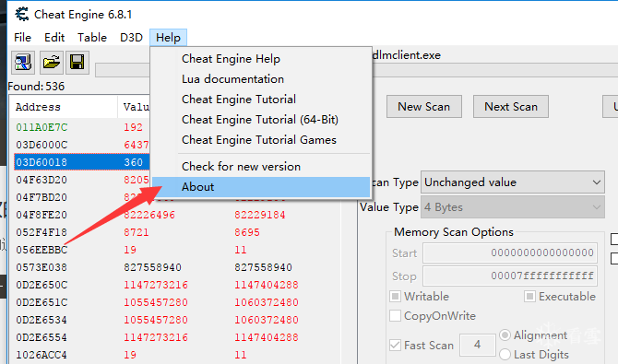
Task: Expand the Scan Type dropdown
Action: point(513,182)
